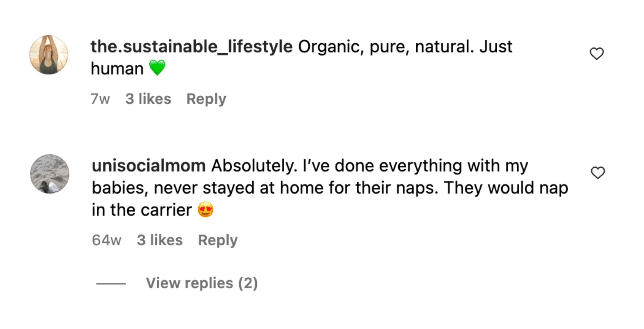Open unisocialmom's sandy profile picture
Viewport: 644px width, 329px height.
50,174
